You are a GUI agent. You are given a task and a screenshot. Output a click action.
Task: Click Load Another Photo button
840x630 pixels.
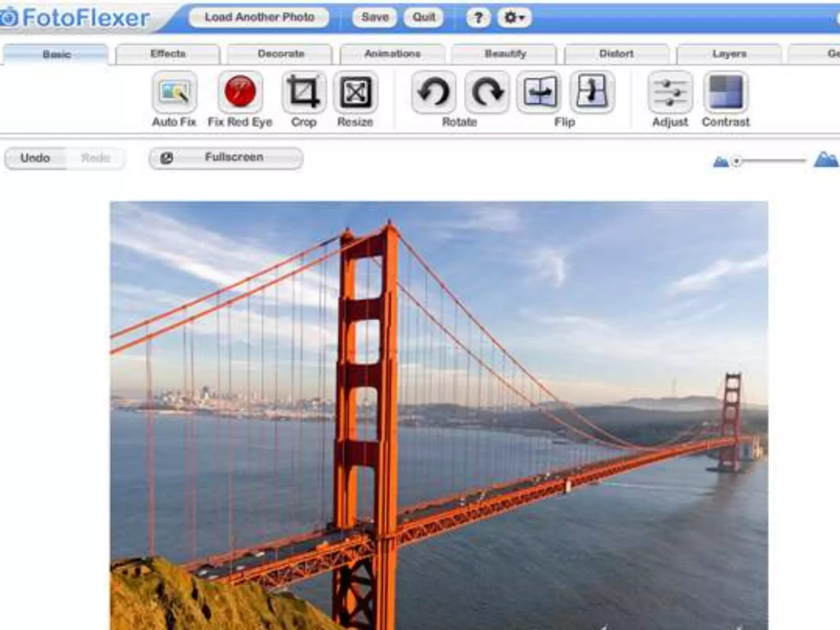pos(259,17)
